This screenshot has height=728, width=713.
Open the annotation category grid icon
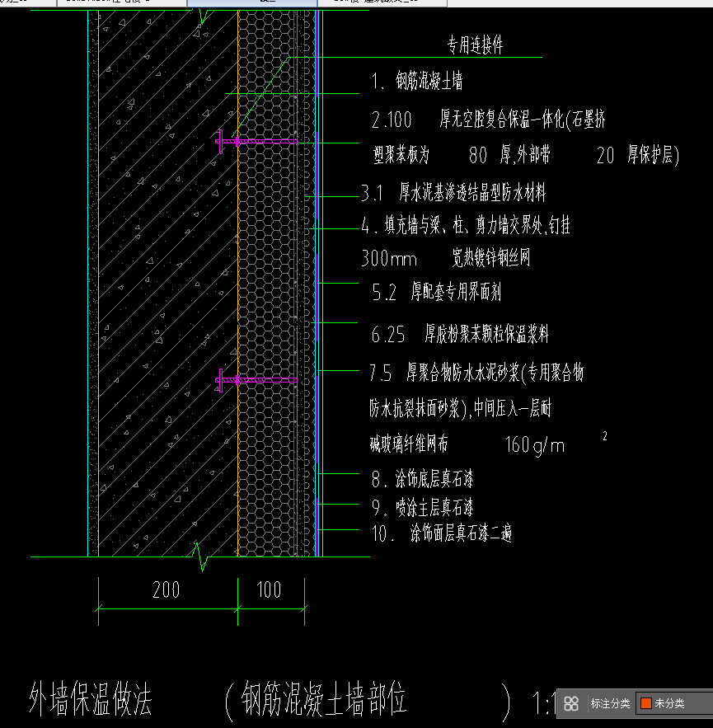(571, 703)
